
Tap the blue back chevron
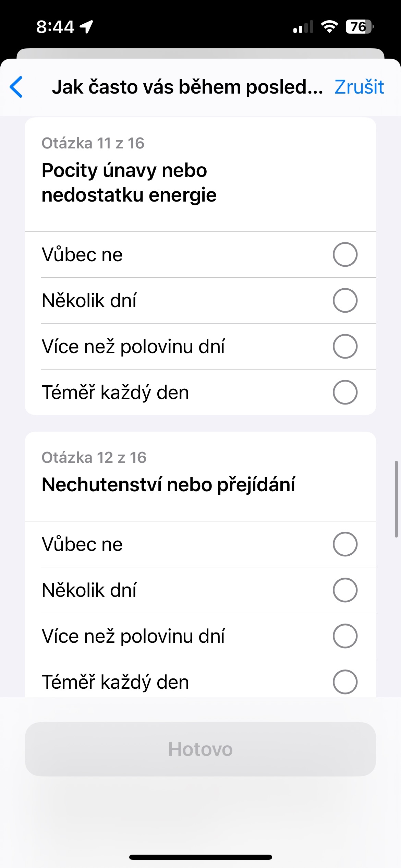(16, 87)
